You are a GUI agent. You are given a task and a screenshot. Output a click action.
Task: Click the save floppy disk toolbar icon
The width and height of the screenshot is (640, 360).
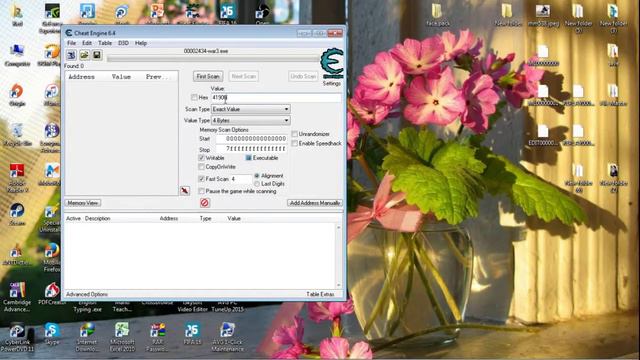pyautogui.click(x=97, y=55)
